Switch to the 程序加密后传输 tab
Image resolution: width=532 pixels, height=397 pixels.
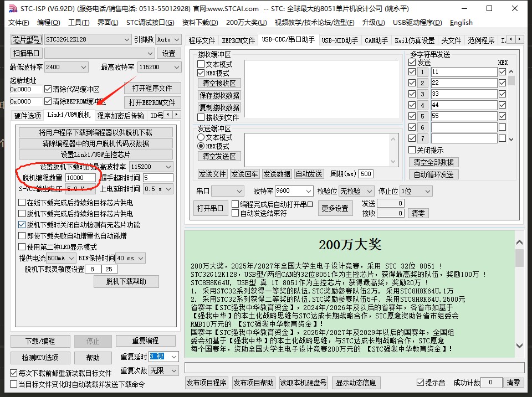[120, 116]
